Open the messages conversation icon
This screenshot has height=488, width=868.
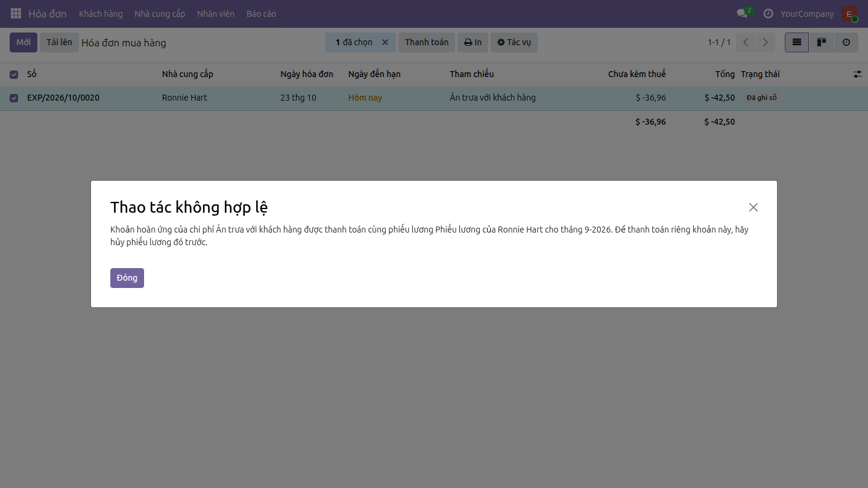click(x=742, y=13)
